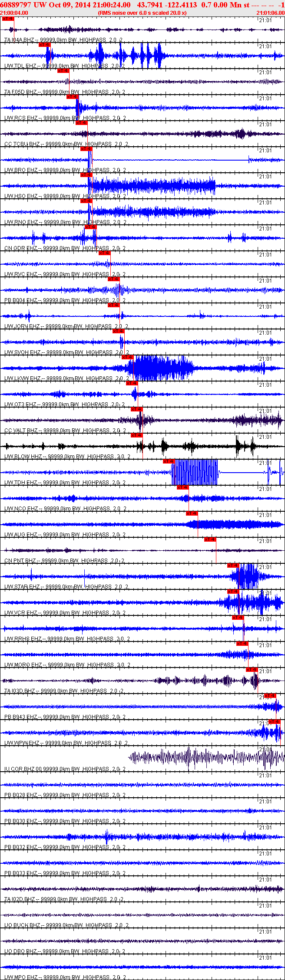
Task: Click the arrival pick flag on UW BRO trace
Action: 86,149
